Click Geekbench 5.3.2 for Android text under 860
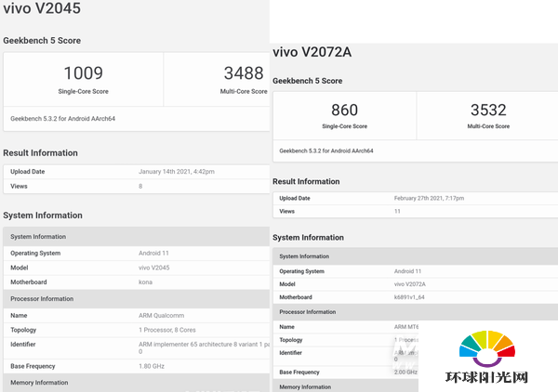Viewport: 558px width, 392px height. [x=326, y=151]
